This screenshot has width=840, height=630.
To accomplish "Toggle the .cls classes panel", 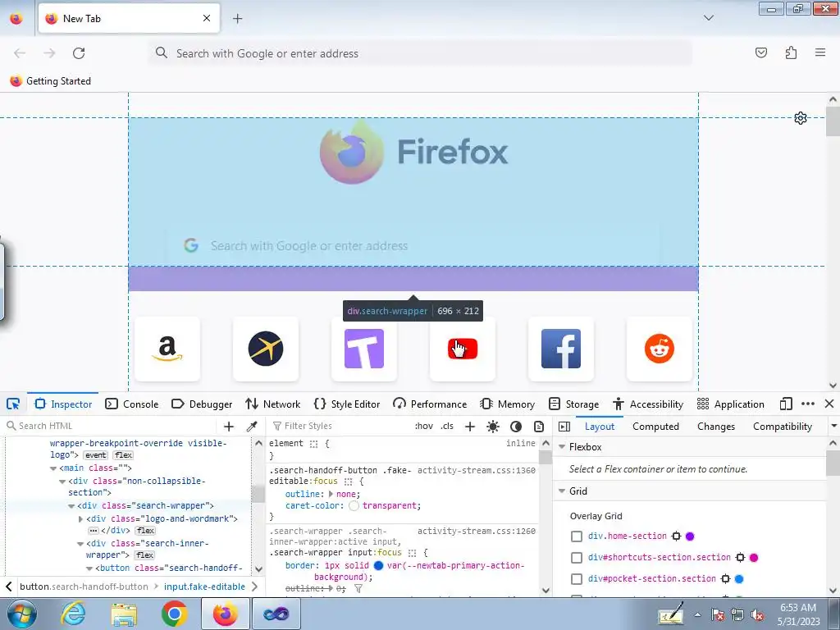I will (447, 427).
